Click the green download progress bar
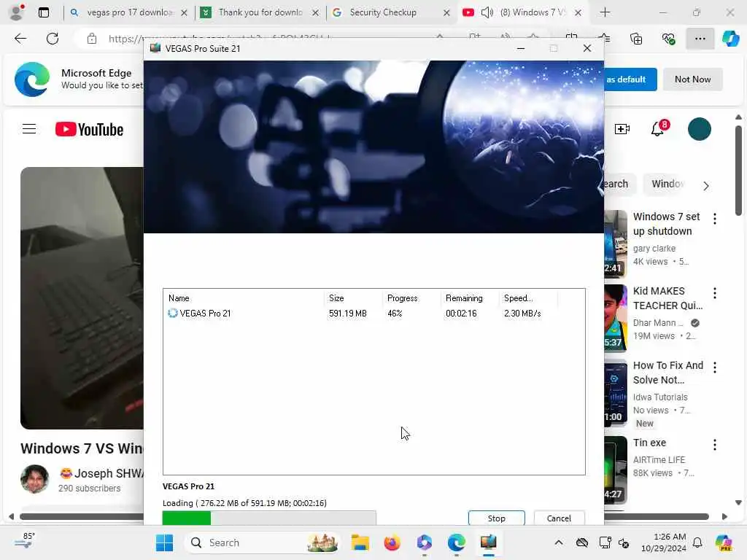This screenshot has width=747, height=560. click(269, 518)
